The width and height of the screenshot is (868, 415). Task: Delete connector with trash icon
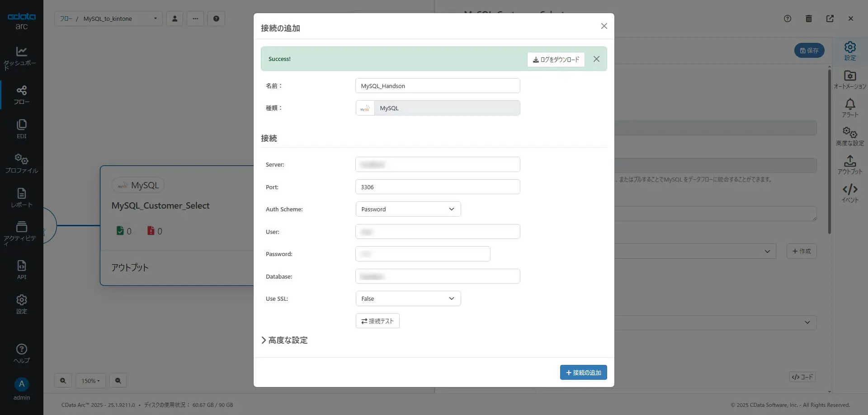pos(809,19)
